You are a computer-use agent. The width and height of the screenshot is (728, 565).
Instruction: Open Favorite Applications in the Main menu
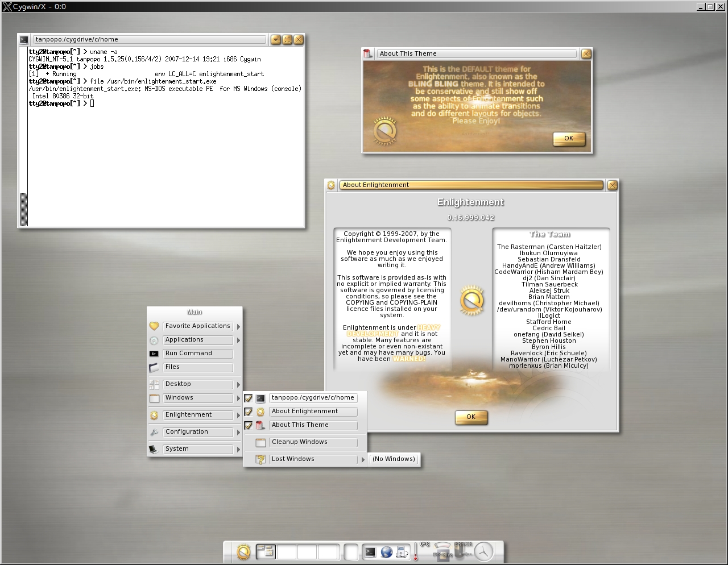click(198, 326)
